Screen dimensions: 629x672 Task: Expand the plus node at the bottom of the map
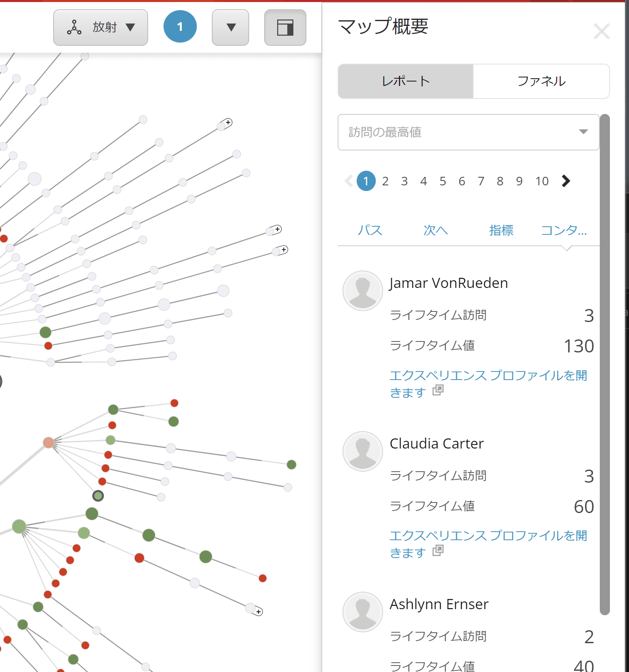click(x=258, y=612)
